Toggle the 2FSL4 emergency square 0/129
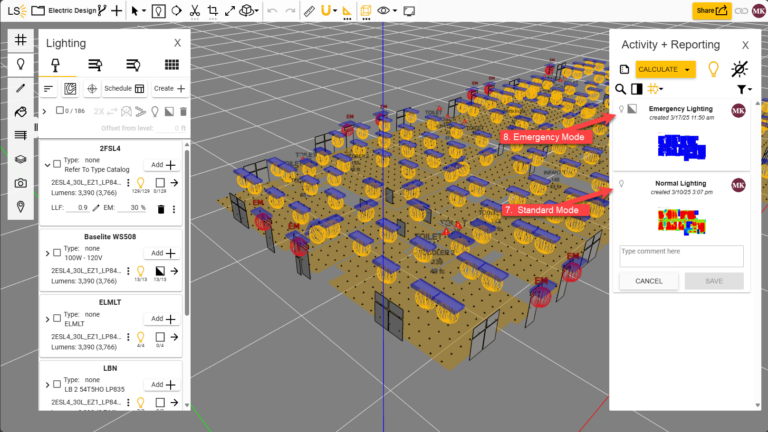Screen dimensions: 768x432 (x=160, y=183)
